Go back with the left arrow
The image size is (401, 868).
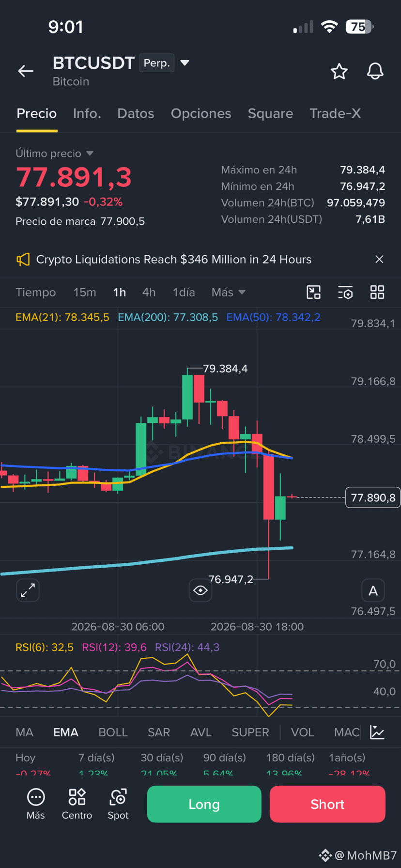pyautogui.click(x=26, y=71)
